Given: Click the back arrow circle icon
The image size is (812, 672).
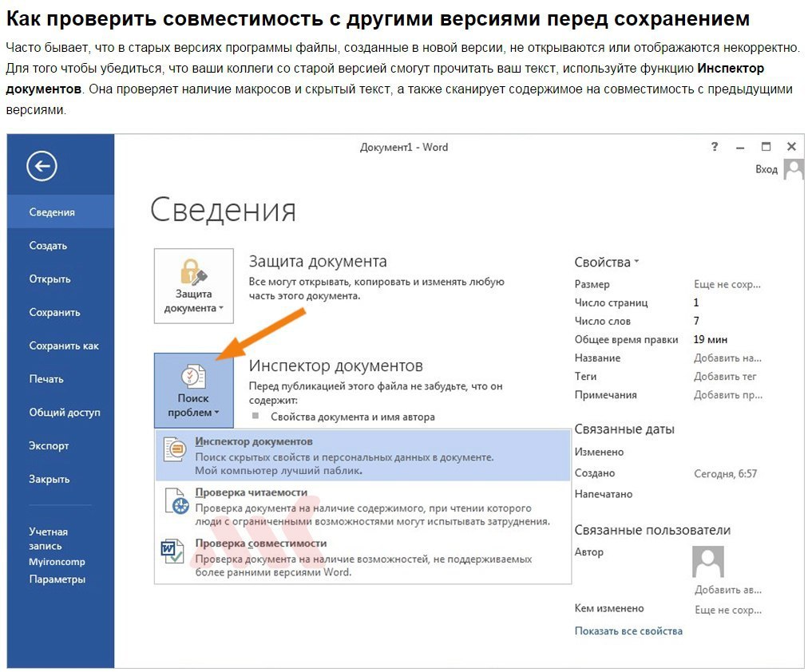Looking at the screenshot, I should click(42, 166).
